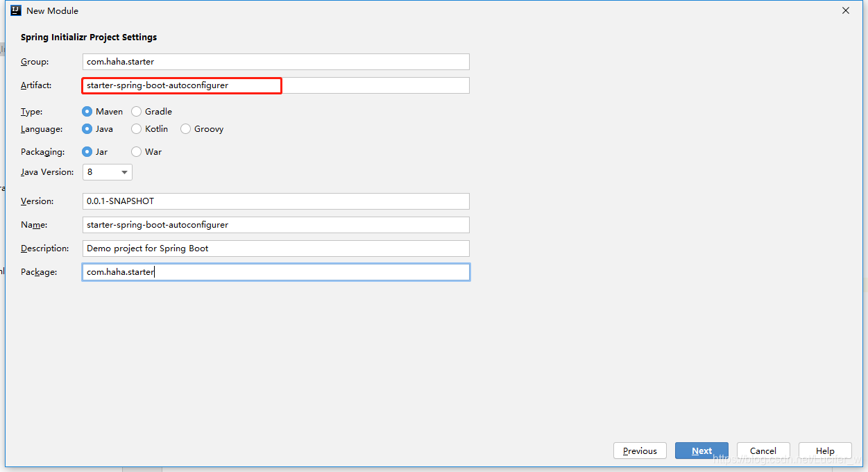The height and width of the screenshot is (472, 868).
Task: Click the Group label
Action: pyautogui.click(x=35, y=62)
